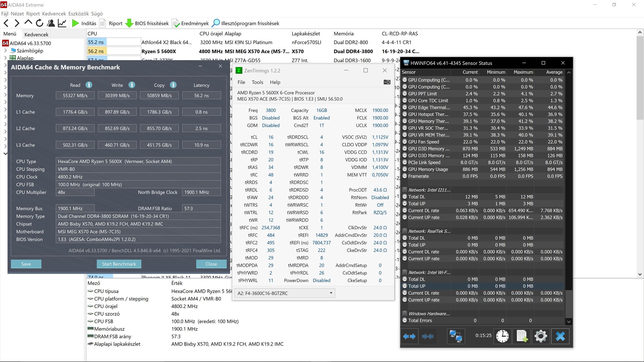Switch to the Menü tab
The width and height of the screenshot is (644, 362).
[10, 34]
